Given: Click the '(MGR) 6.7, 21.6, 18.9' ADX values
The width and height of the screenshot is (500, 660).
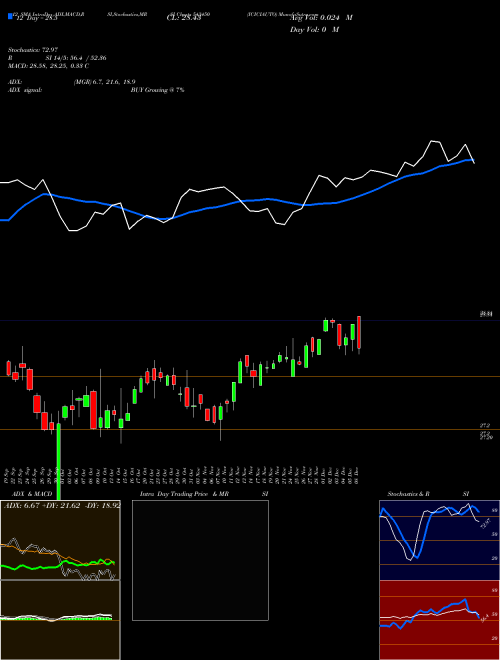Looking at the screenshot, I should (104, 82).
